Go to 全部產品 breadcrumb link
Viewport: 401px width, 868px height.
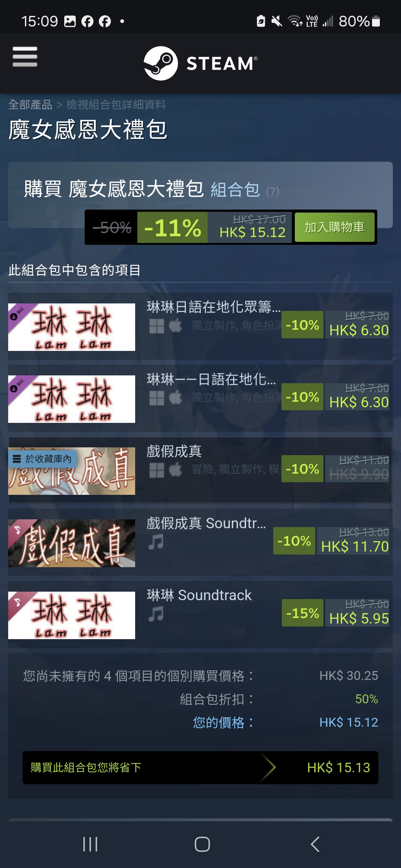(30, 105)
